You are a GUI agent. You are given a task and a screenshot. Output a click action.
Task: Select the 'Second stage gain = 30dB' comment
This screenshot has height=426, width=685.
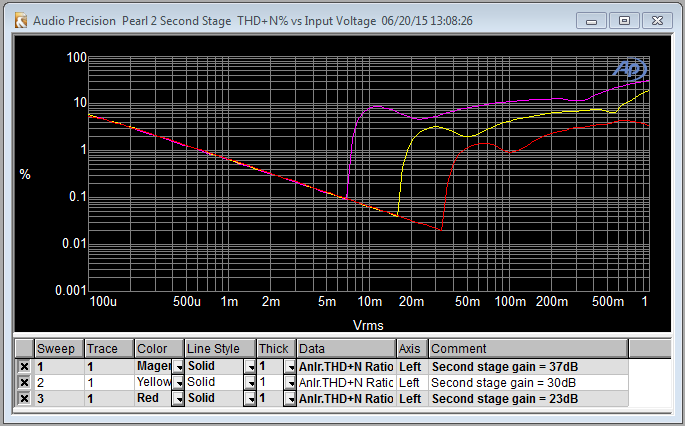(x=503, y=383)
